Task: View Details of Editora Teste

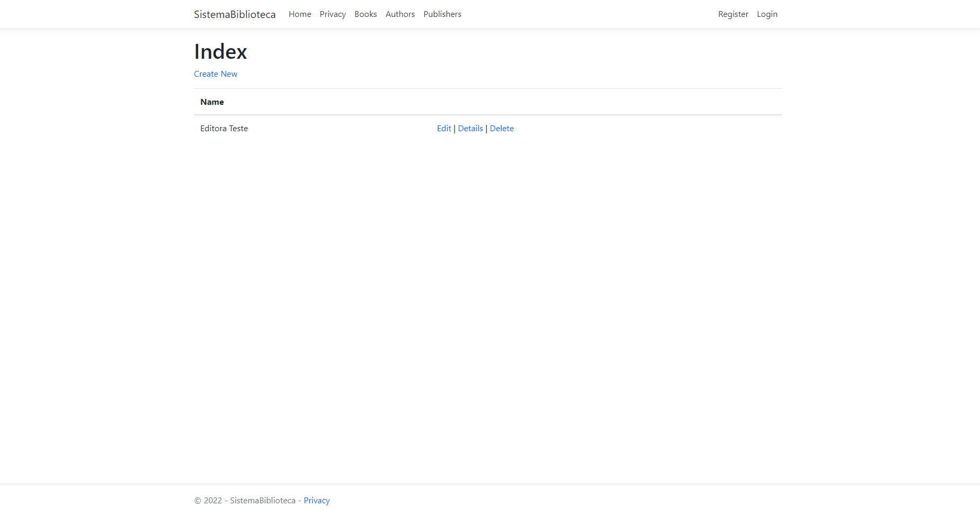Action: click(470, 128)
